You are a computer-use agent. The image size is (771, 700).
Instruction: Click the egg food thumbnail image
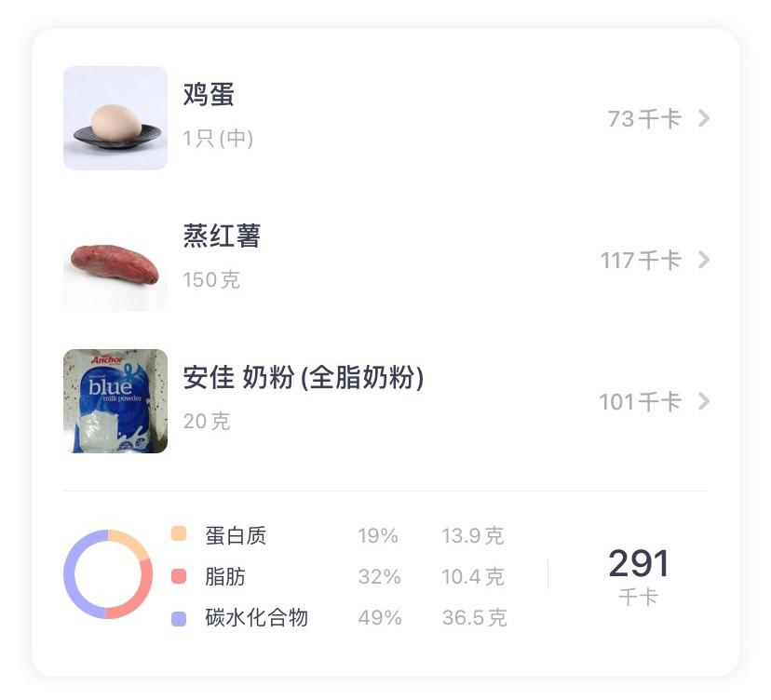coord(115,118)
